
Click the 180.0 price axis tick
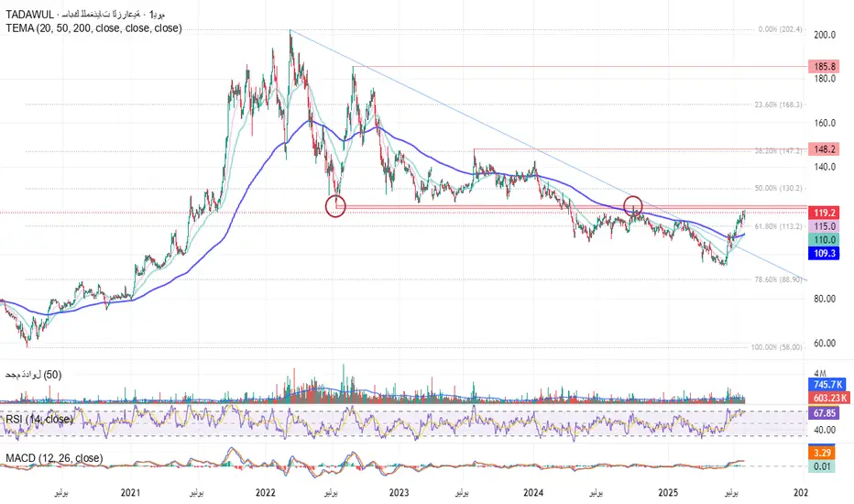tap(825, 79)
